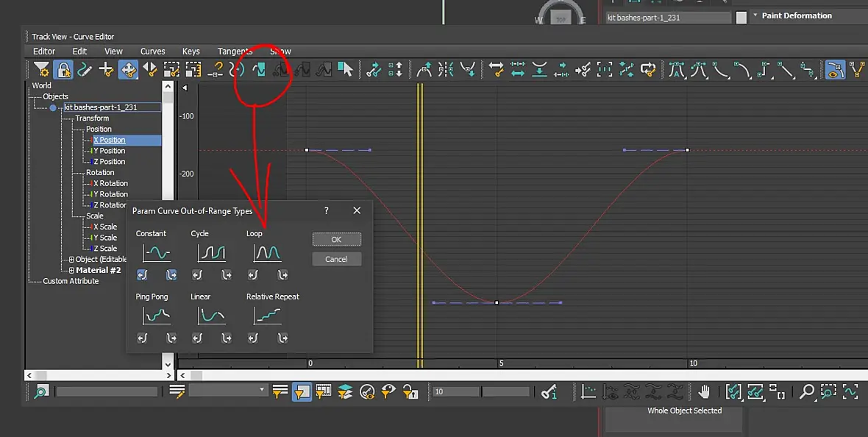Choose the Linear out-of-range curve thumbnail
The width and height of the screenshot is (868, 437).
pos(211,316)
